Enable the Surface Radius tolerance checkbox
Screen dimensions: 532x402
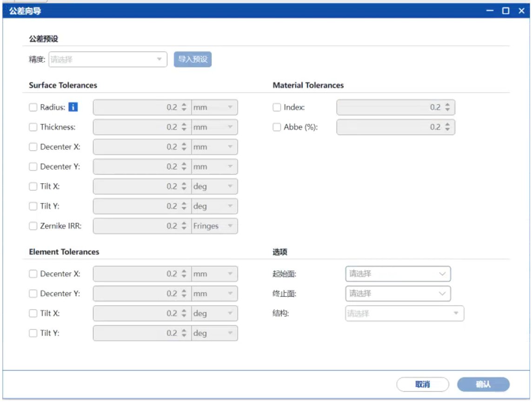tap(33, 107)
